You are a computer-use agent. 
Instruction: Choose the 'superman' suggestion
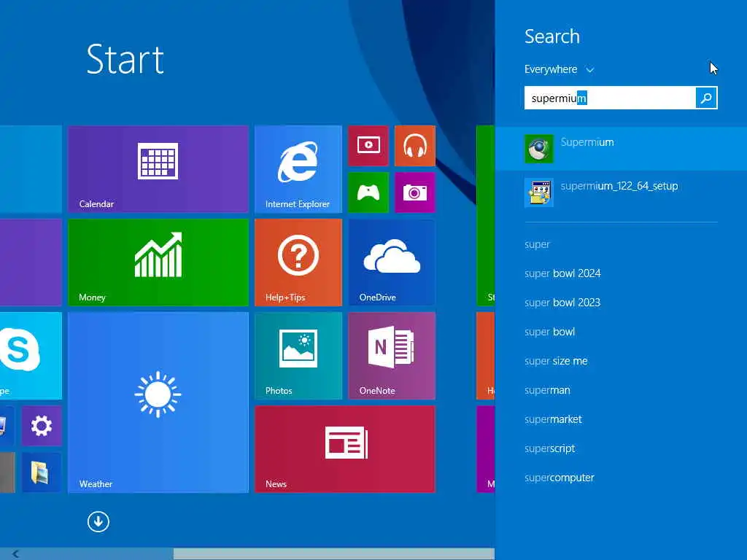547,390
